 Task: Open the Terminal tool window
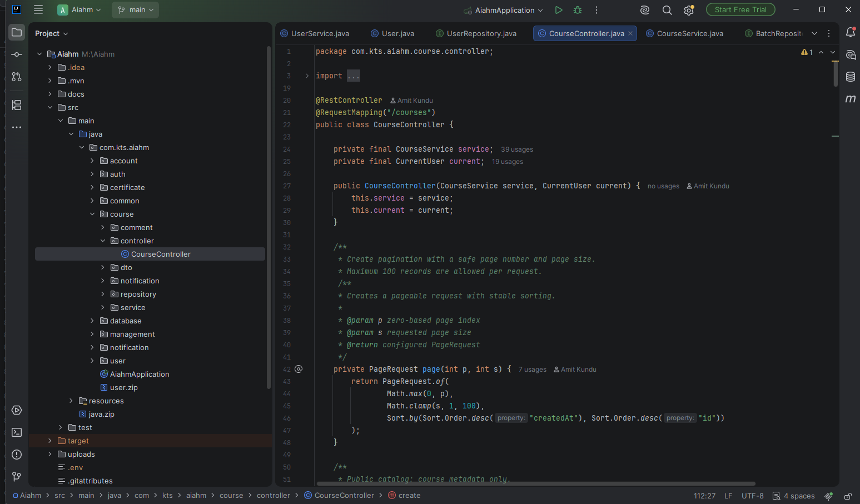point(17,432)
